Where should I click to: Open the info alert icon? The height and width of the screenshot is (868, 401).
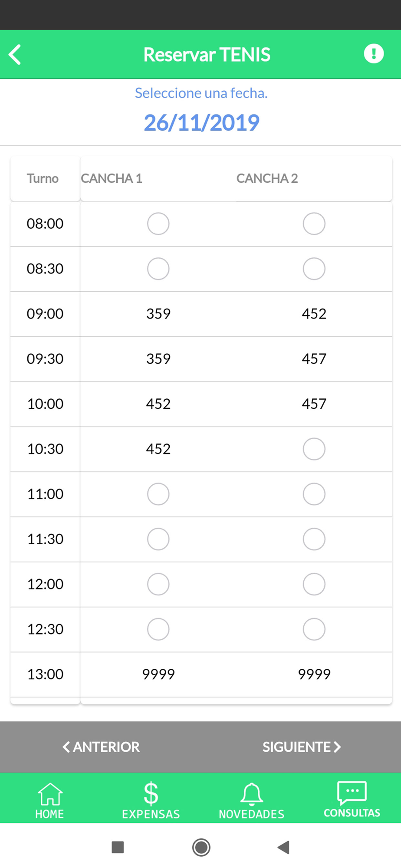click(x=373, y=54)
